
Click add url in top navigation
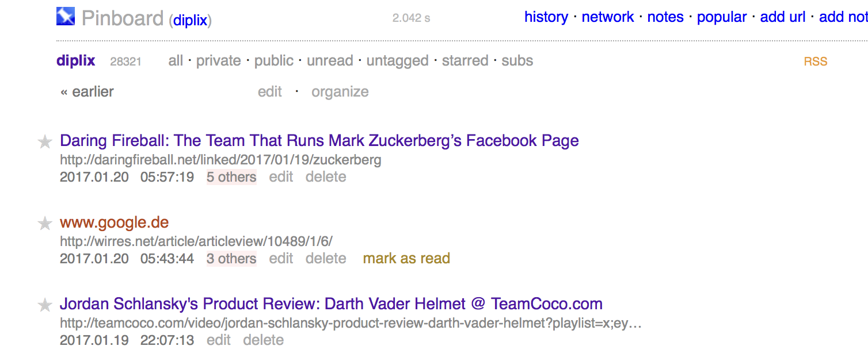[783, 17]
